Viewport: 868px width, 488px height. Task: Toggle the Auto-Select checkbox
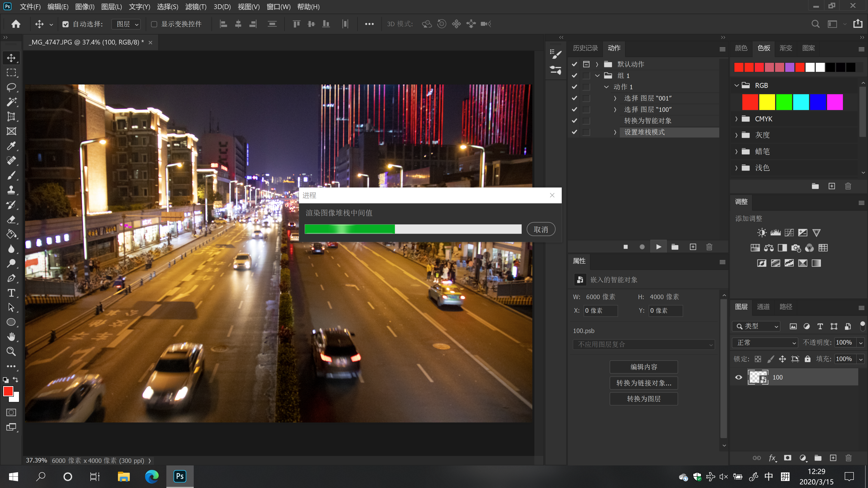[65, 24]
